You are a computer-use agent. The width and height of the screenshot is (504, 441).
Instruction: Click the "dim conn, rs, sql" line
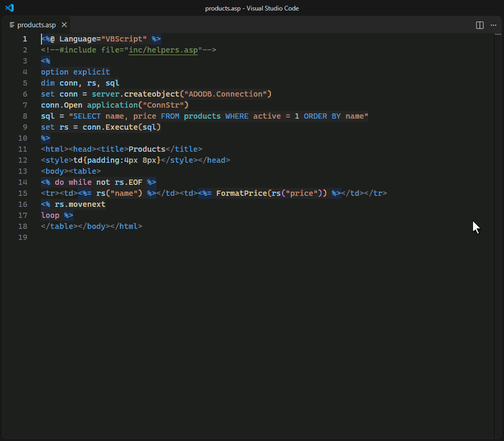[80, 83]
